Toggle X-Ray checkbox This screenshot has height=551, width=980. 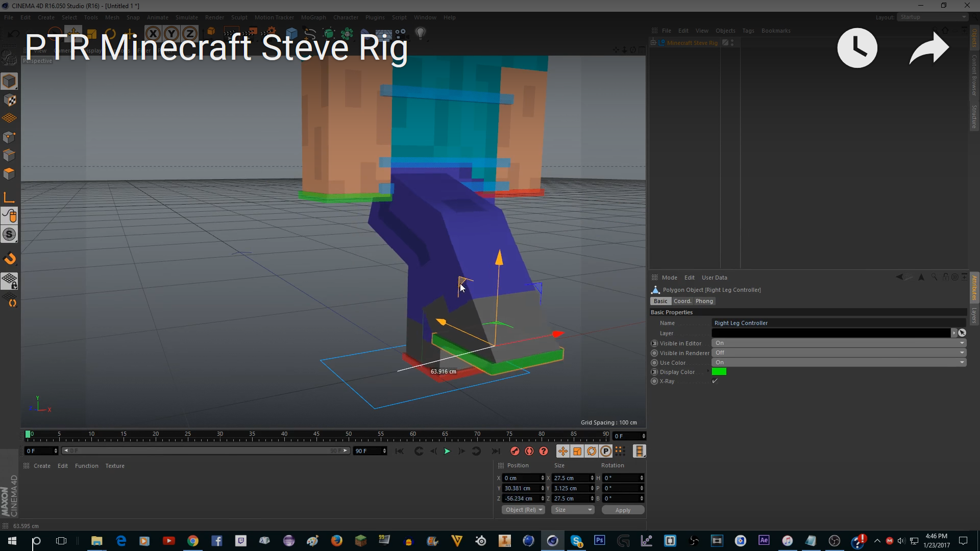point(715,381)
